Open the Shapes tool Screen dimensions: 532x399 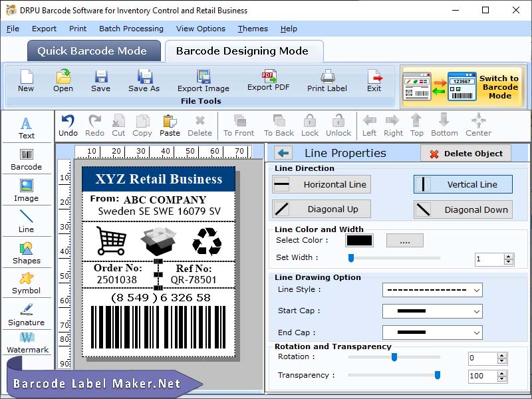(27, 253)
